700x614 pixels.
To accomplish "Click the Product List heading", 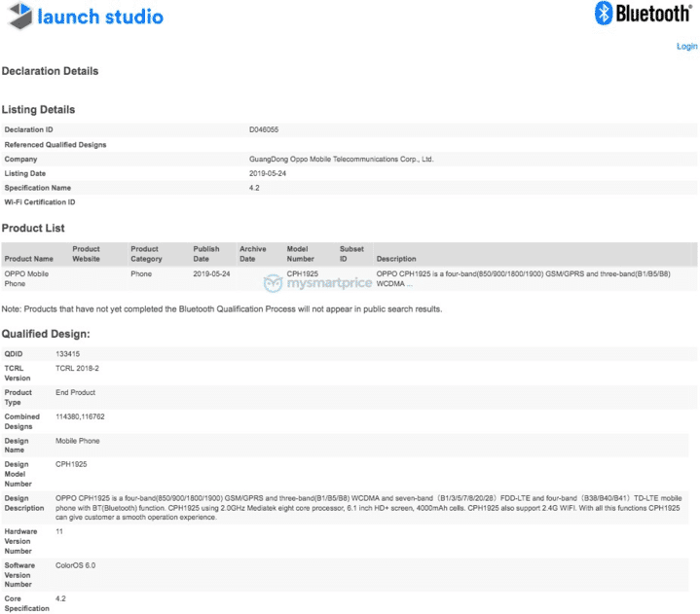I will (33, 228).
